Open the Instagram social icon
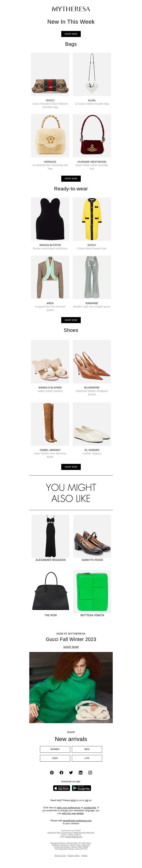The width and height of the screenshot is (142, 868). pos(90,773)
